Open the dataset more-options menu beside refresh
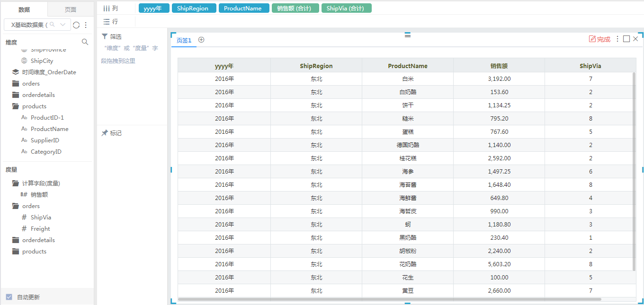Viewport: 644px width, 305px height. (86, 25)
